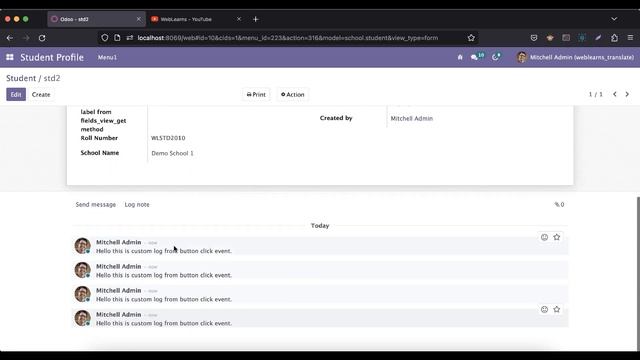Image resolution: width=640 pixels, height=360 pixels.
Task: Open the attachments paperclip counter
Action: pyautogui.click(x=559, y=204)
